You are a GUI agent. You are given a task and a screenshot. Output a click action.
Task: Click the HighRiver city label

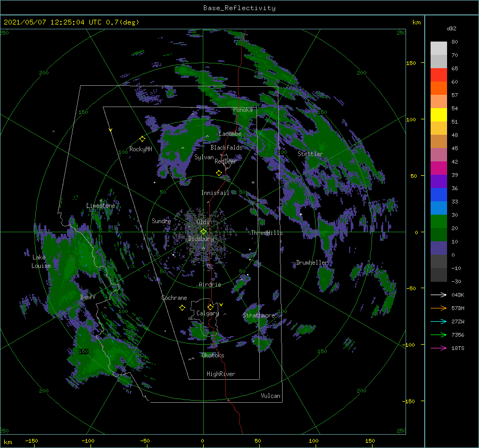tap(221, 374)
